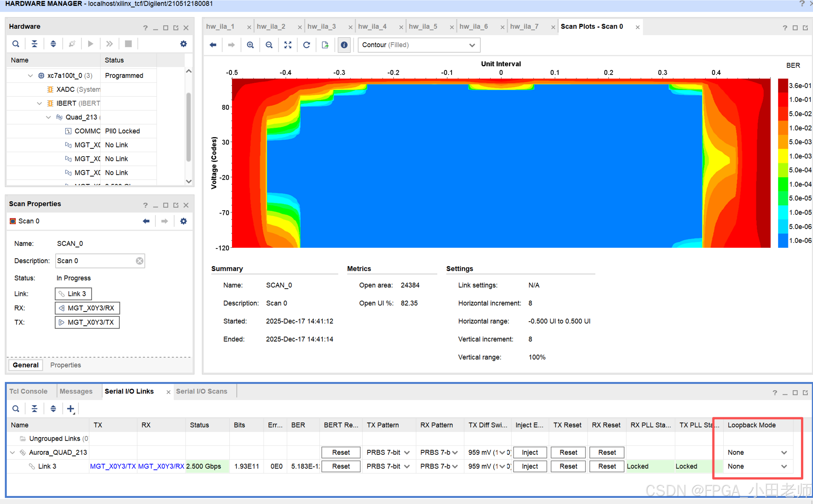Click the zoom fit icon in Scan Plots toolbar
This screenshot has width=813, height=504.
click(x=288, y=45)
